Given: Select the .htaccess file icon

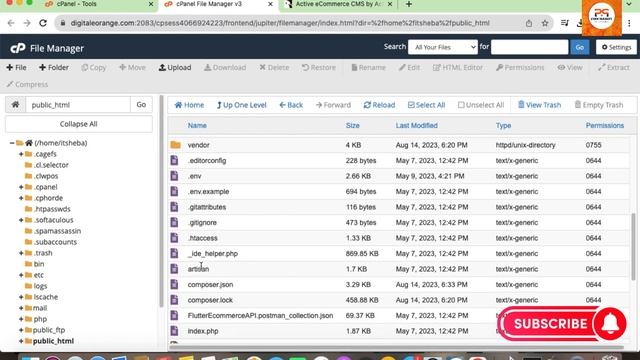Looking at the screenshot, I should 174,238.
